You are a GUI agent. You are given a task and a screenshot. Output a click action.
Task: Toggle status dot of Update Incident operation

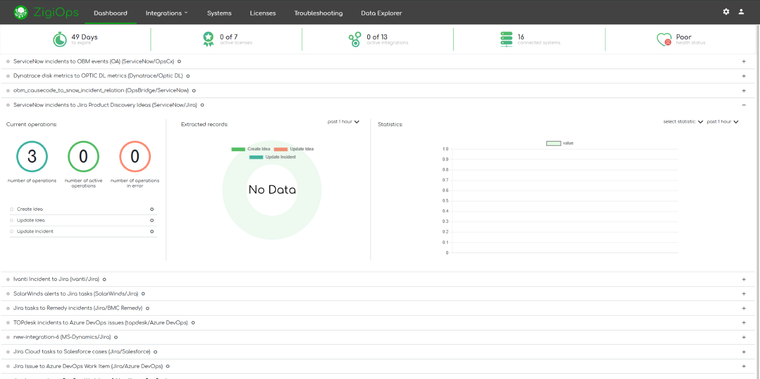pyautogui.click(x=12, y=232)
